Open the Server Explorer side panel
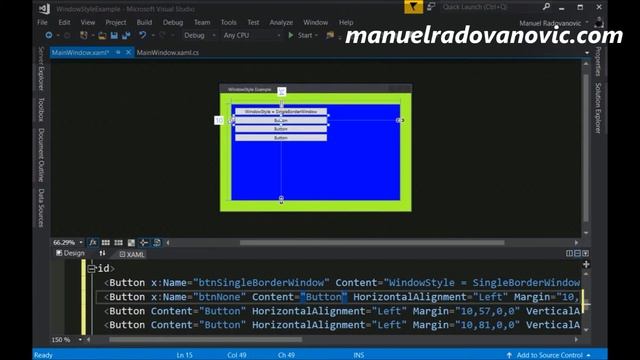The height and width of the screenshot is (360, 640). coord(41,69)
